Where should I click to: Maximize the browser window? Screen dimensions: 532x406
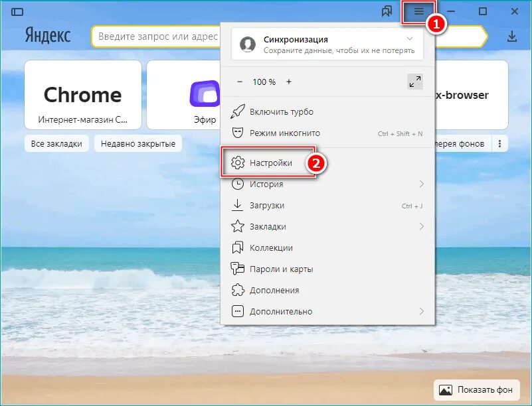pos(483,11)
